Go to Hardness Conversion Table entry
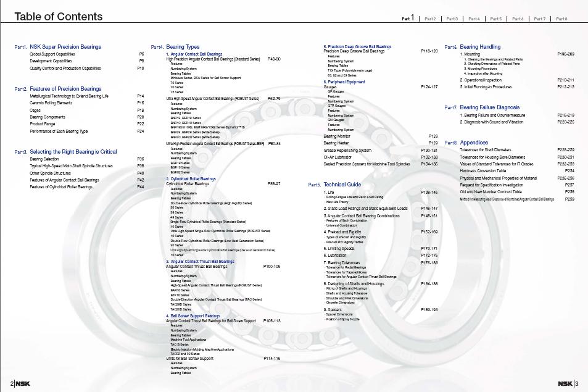Screen dimensions: 588x392 483,170
